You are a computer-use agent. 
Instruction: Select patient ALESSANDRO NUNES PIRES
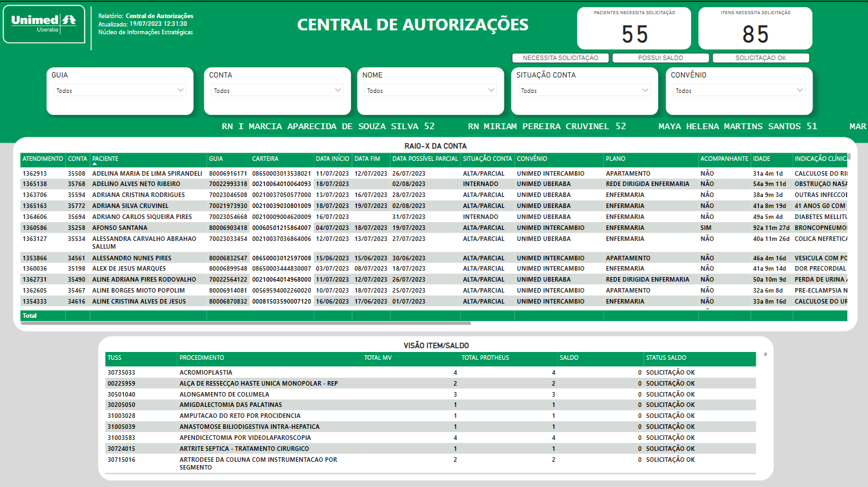(132, 258)
